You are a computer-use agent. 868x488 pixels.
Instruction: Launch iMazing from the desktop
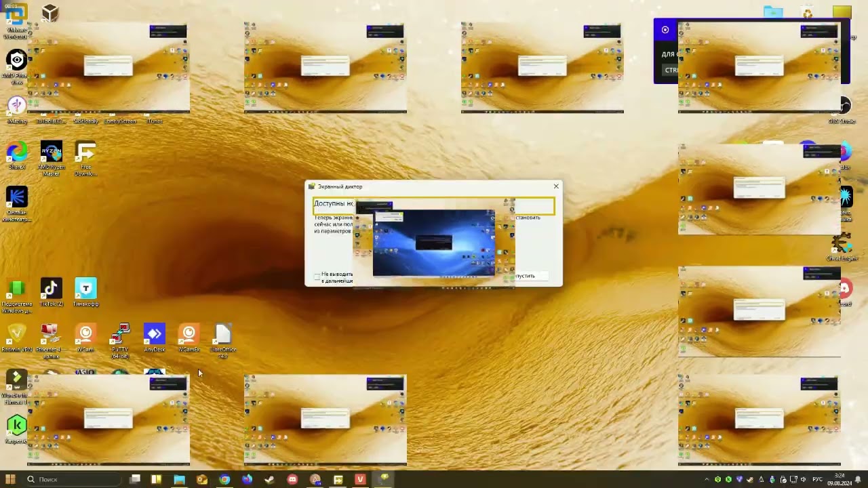[x=16, y=110]
